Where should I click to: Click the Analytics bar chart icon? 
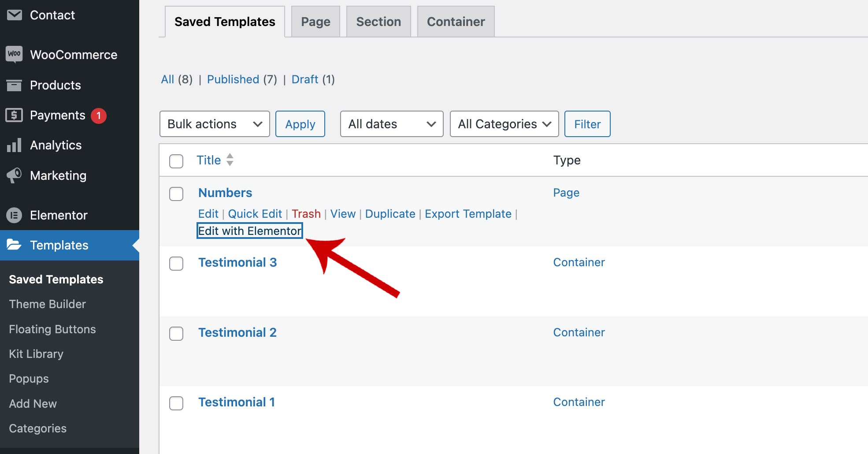click(x=14, y=145)
